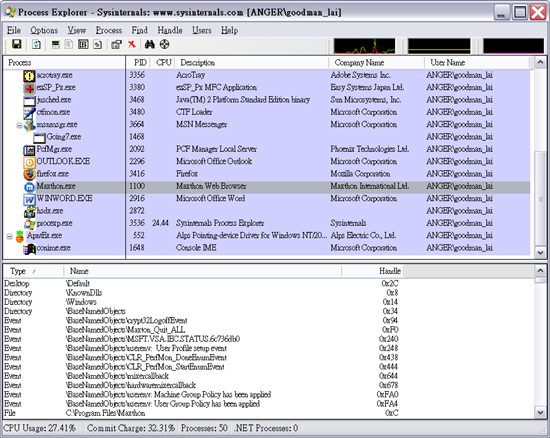Click 'MSN Messenger' description cell
Screen dimensions: 550x438
coord(201,124)
